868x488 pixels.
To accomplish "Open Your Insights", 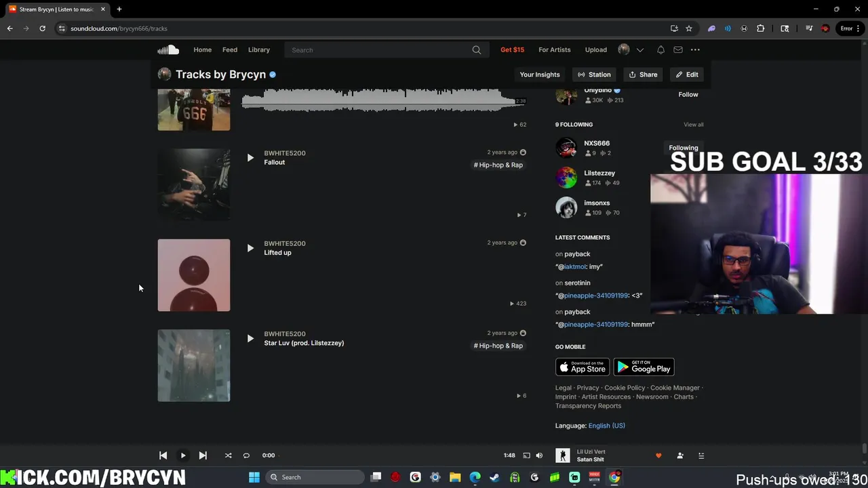I will point(540,75).
